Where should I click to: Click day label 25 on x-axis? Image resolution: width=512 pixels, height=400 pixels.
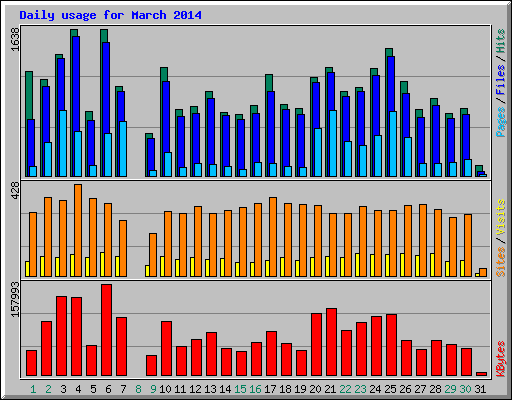(390, 389)
